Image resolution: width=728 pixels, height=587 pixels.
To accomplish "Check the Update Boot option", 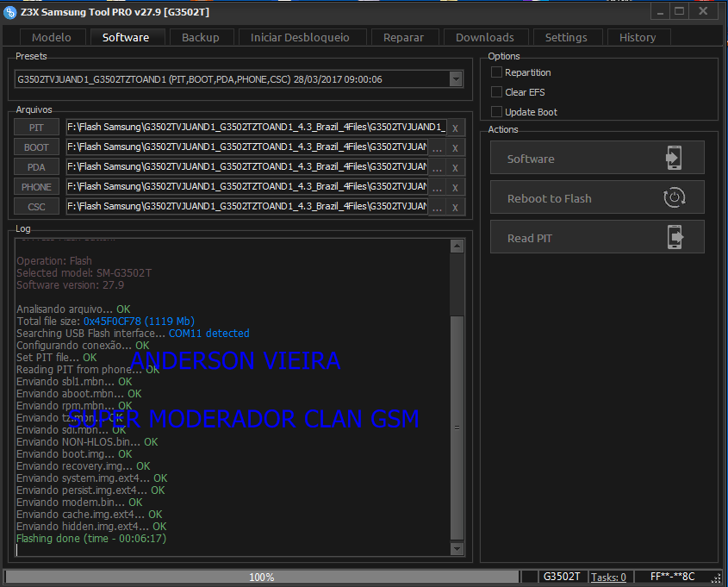I will pyautogui.click(x=496, y=112).
